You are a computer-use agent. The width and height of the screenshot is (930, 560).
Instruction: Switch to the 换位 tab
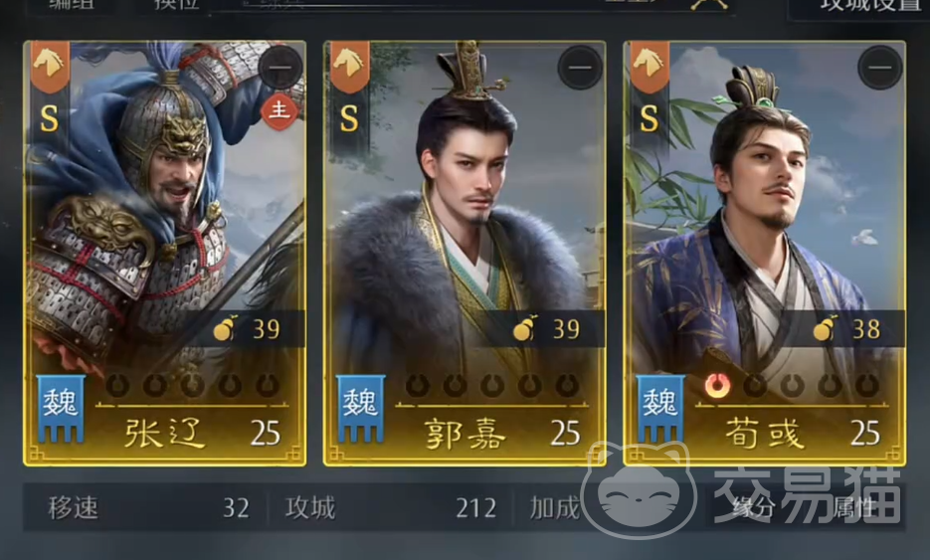pos(176,4)
